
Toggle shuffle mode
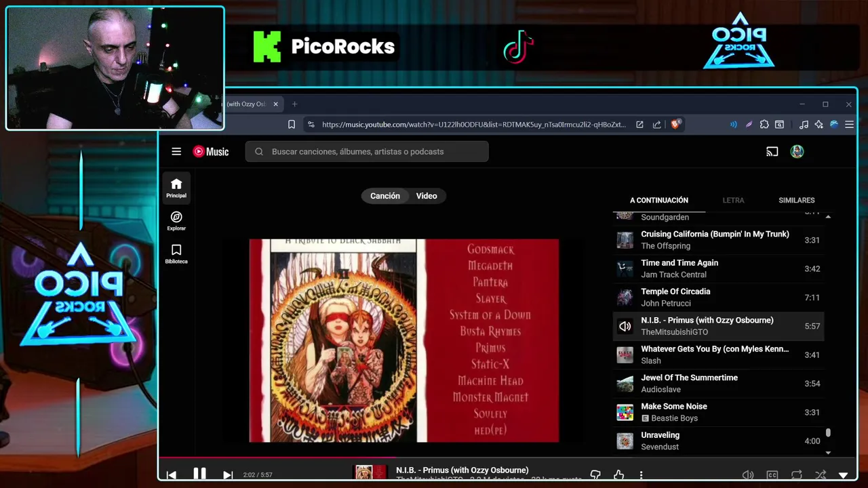821,475
